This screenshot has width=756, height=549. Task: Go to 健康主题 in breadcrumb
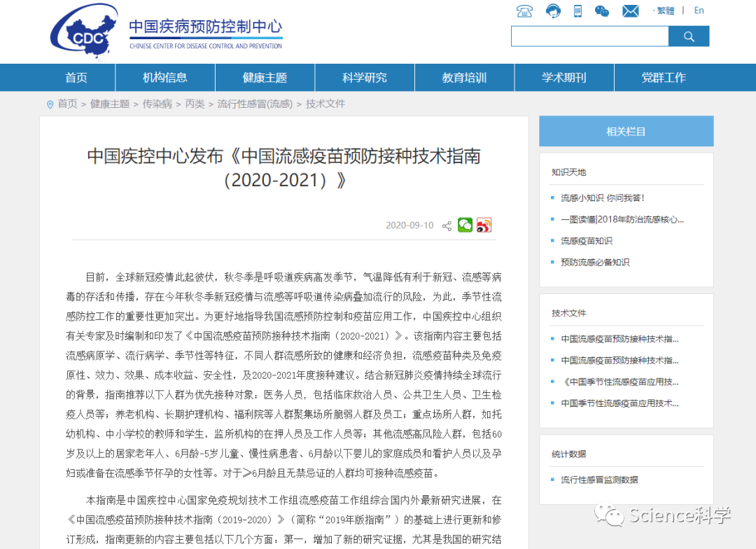coord(110,104)
